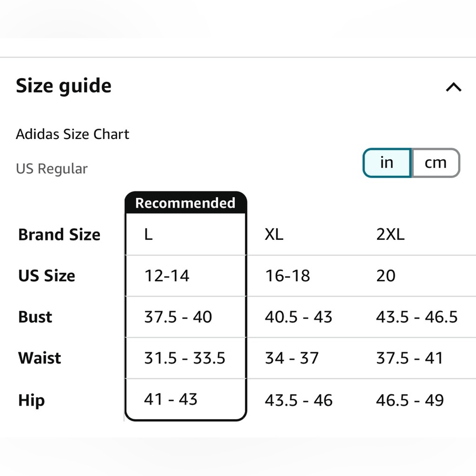
Task: Click brand size 2XL column header
Action: [x=390, y=235]
